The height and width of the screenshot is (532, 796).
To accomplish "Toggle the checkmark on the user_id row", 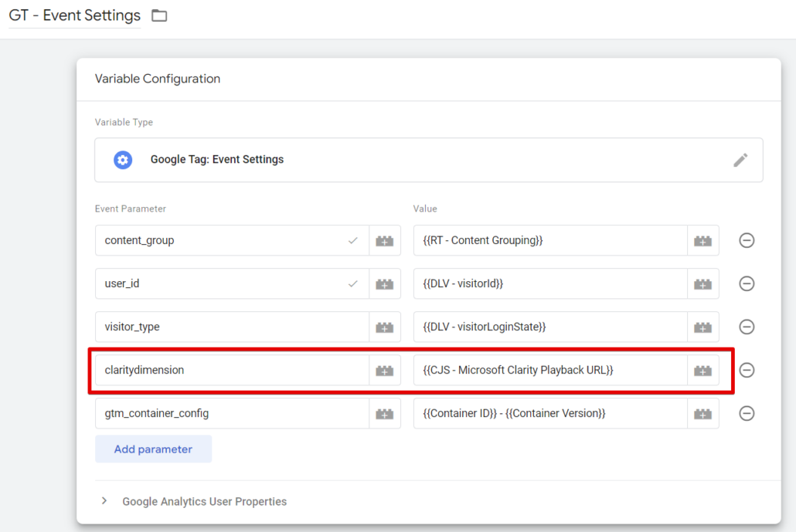I will click(352, 283).
